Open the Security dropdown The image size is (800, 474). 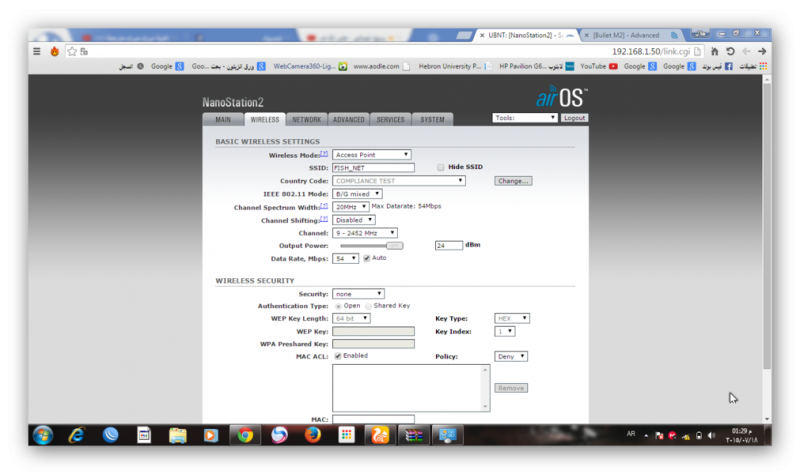coord(358,294)
